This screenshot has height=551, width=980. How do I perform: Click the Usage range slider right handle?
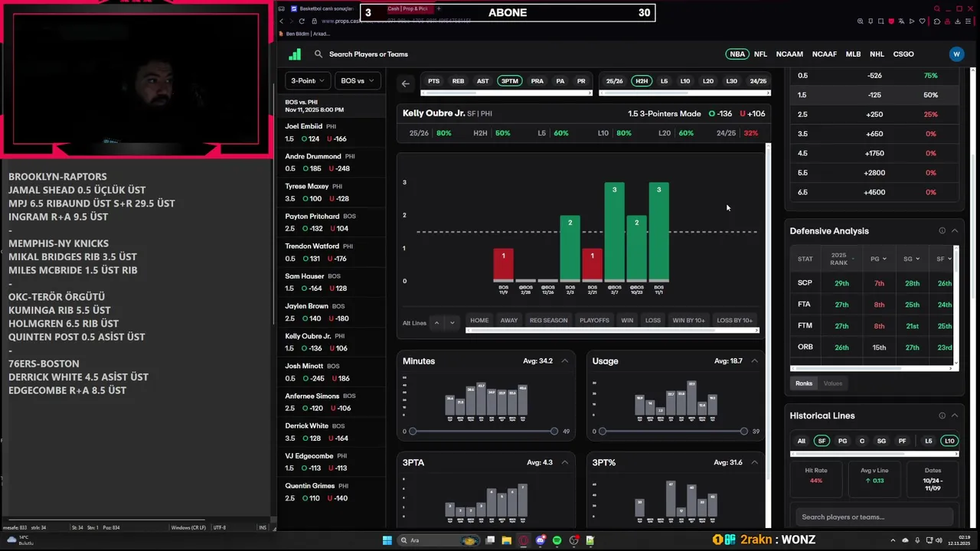[743, 432]
